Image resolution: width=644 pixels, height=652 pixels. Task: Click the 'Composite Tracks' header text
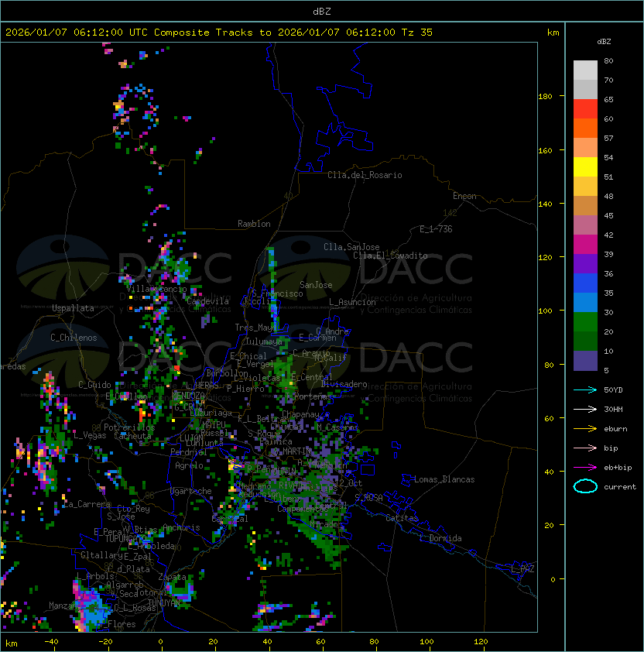[204, 32]
